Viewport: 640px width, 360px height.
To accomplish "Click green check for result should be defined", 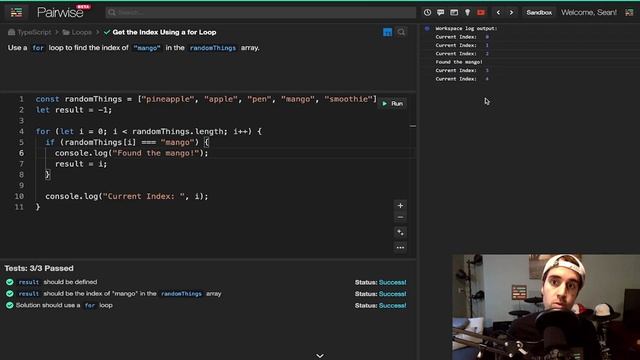I will [x=10, y=282].
